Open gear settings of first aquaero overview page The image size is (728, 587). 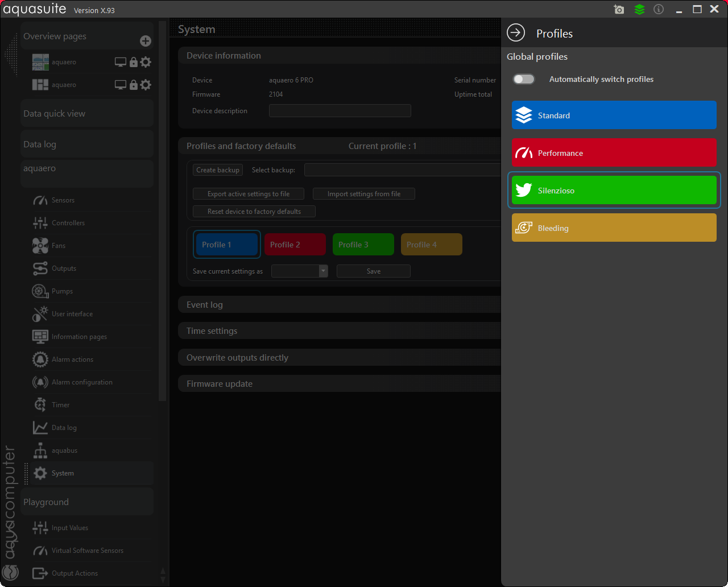click(x=146, y=62)
